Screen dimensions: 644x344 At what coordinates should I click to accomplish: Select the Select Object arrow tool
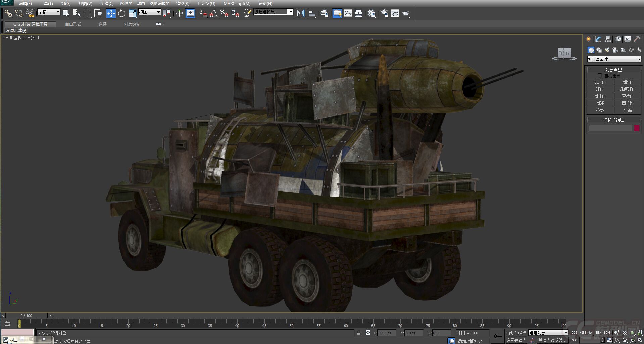[x=66, y=13]
